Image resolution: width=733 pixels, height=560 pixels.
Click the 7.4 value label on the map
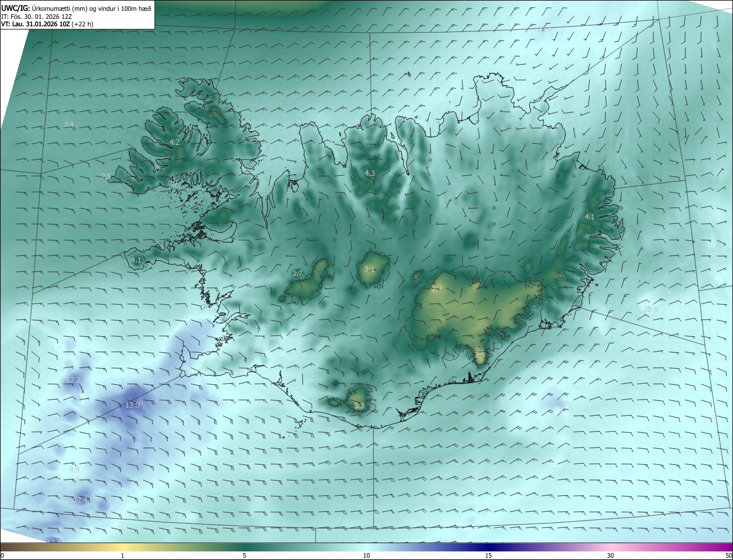coord(69,125)
